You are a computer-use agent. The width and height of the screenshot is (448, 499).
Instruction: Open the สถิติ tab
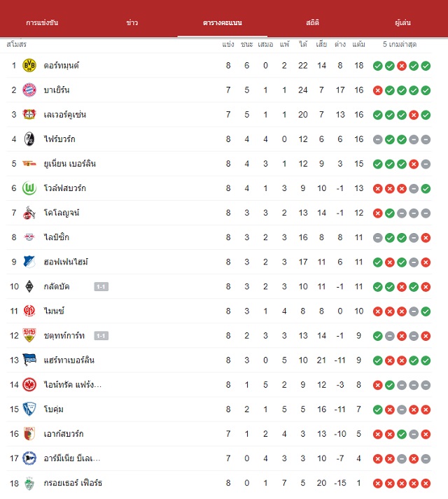[x=312, y=22]
